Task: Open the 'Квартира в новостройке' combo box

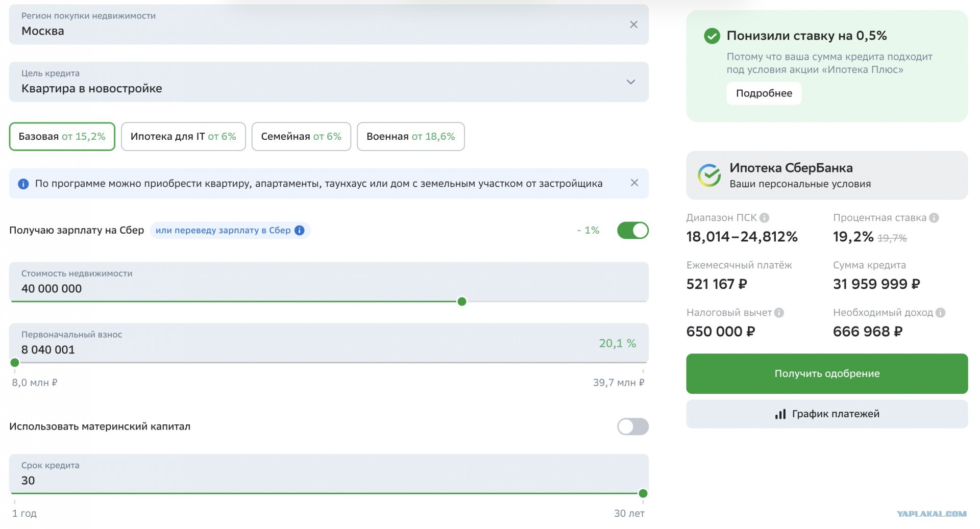Action: (x=329, y=82)
